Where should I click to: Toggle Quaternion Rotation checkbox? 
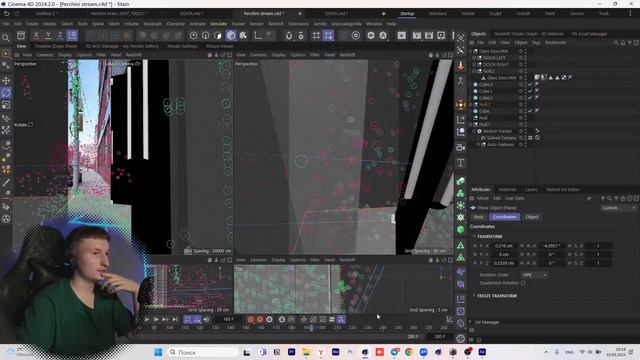pos(523,283)
